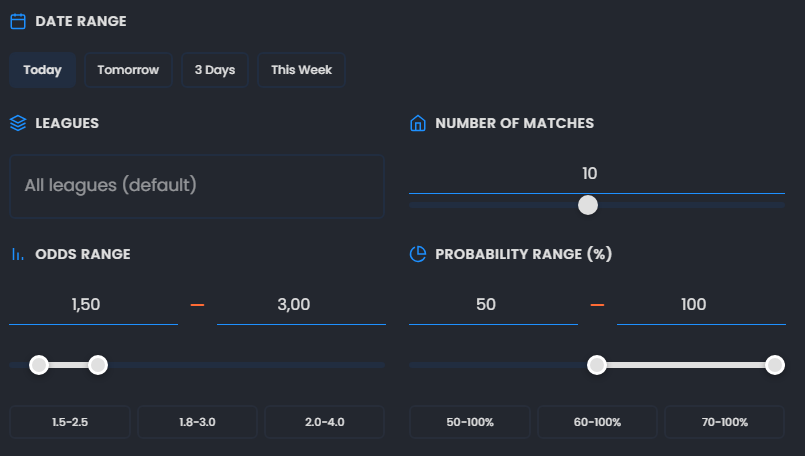Switch date range to This Week

coord(301,70)
